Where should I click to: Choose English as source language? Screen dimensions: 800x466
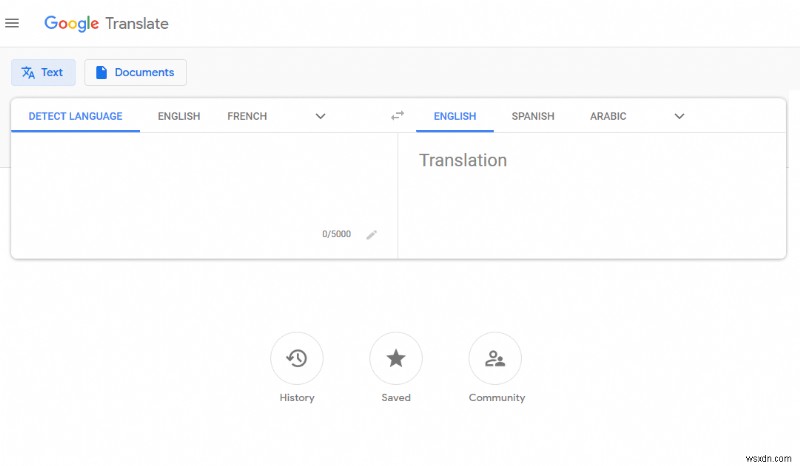[x=179, y=116]
